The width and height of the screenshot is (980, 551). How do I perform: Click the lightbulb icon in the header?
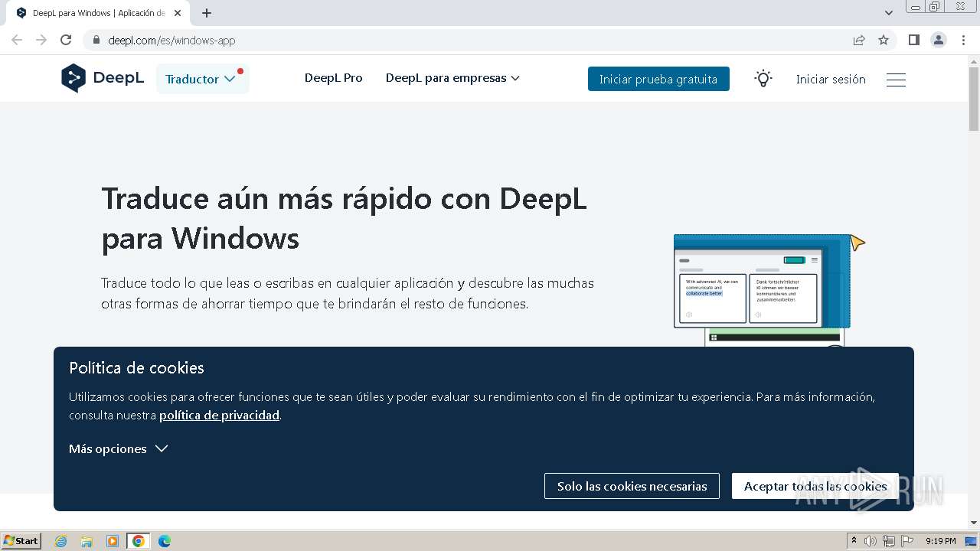pyautogui.click(x=763, y=79)
